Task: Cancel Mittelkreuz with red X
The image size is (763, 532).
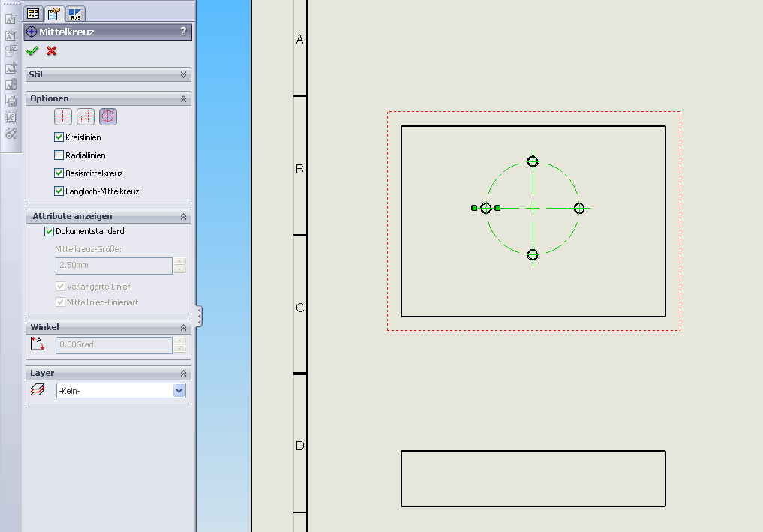Action: 51,50
